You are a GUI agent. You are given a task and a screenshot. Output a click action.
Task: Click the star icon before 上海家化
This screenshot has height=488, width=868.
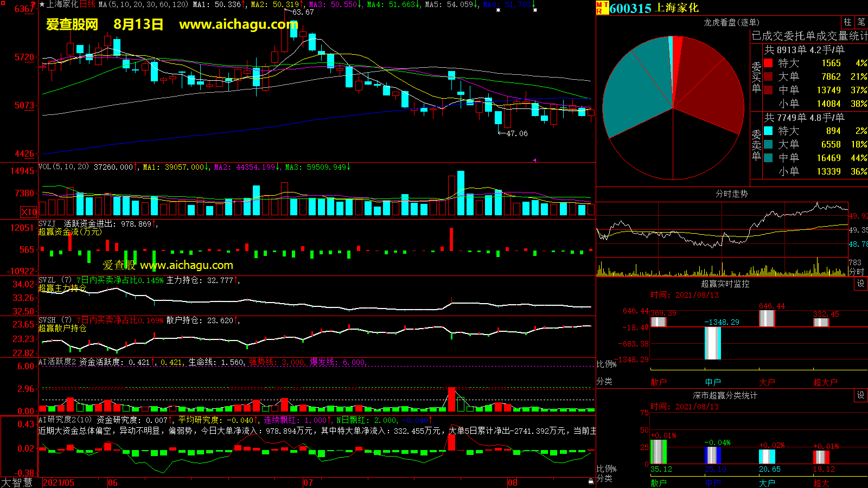click(x=42, y=4)
